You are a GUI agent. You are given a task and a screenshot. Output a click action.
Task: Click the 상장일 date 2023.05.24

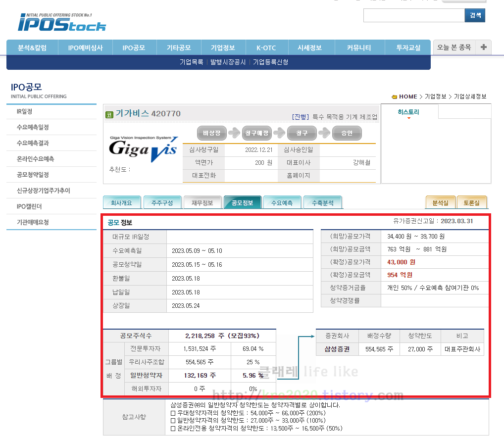[x=186, y=306]
